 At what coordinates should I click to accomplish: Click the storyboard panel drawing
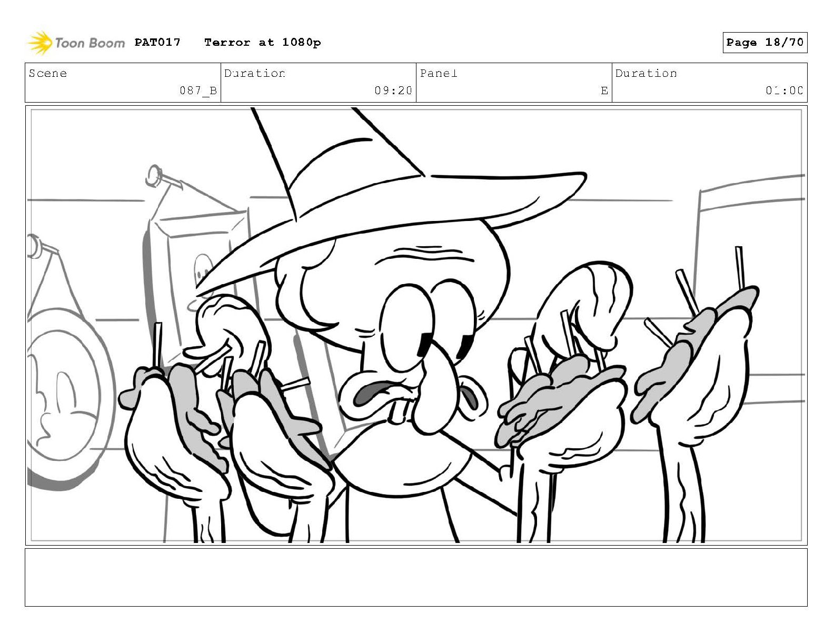[416, 325]
